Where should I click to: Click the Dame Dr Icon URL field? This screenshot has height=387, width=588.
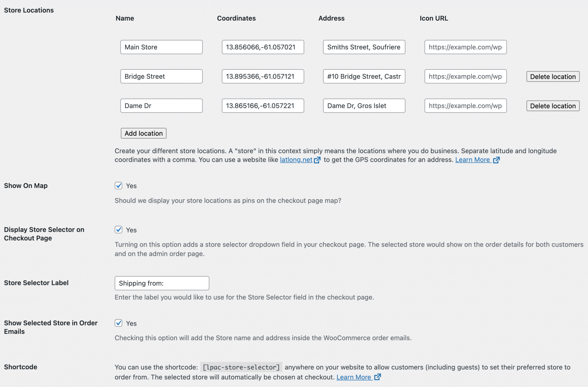tap(465, 106)
